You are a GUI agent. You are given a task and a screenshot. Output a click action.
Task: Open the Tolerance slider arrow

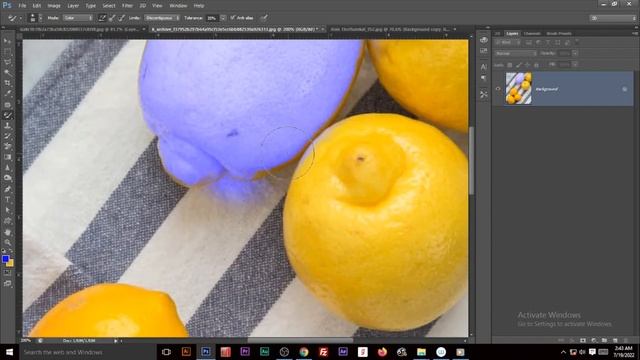[x=223, y=18]
